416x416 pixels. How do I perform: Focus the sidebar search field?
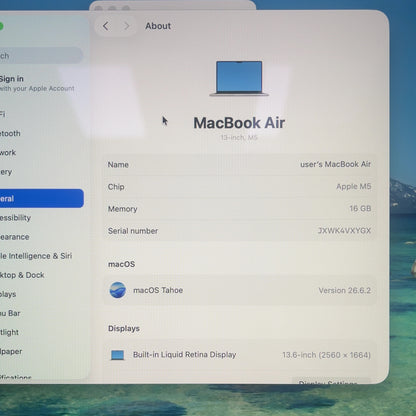41,55
